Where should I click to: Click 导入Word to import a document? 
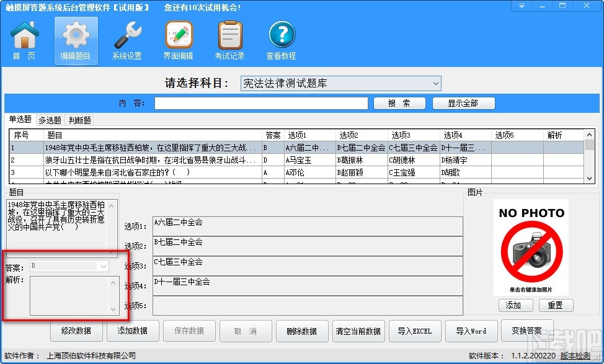pos(471,331)
